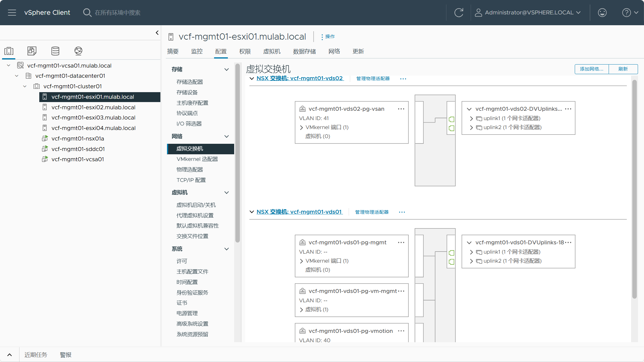Open the Administrator@VSPHERE.LOCAL user dropdown
The height and width of the screenshot is (362, 644).
pyautogui.click(x=528, y=13)
